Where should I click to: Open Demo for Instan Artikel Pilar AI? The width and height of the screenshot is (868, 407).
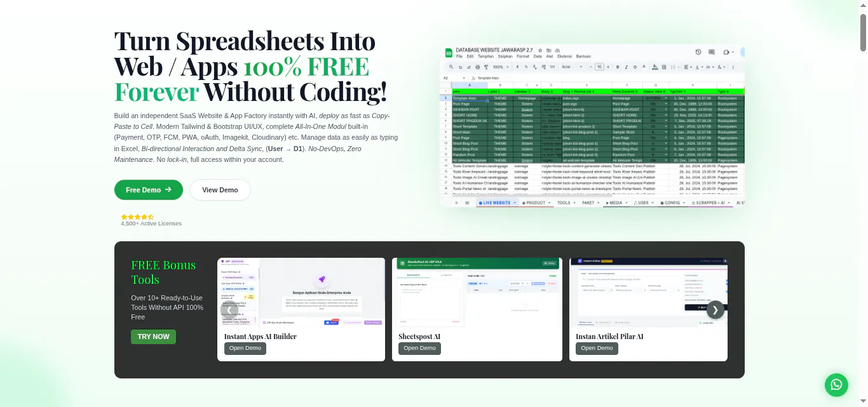coord(597,348)
